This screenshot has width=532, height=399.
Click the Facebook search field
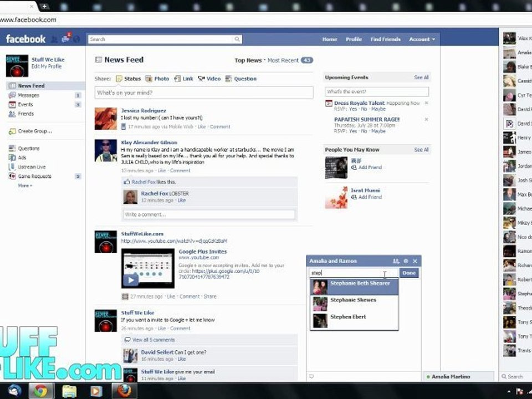pyautogui.click(x=161, y=39)
